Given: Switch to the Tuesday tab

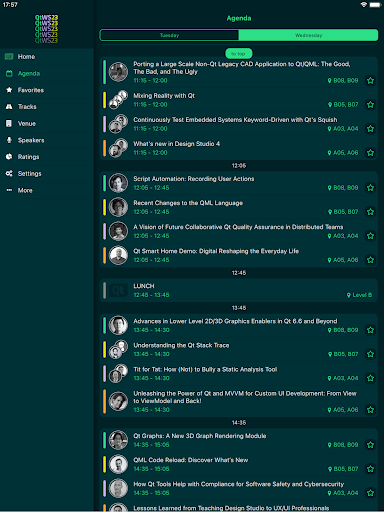Looking at the screenshot, I should pos(169,35).
